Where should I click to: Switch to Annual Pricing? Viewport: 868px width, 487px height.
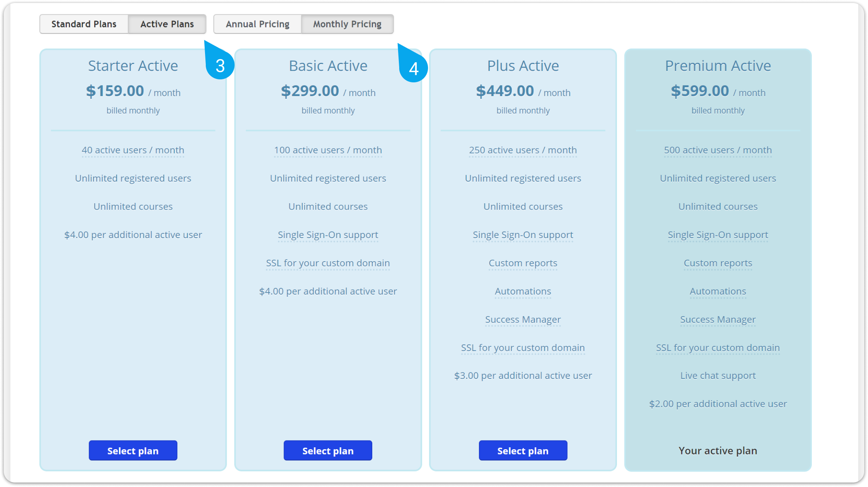click(257, 24)
